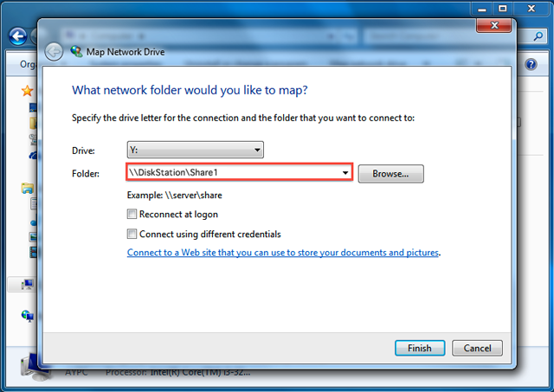Click the Finish button

(x=420, y=348)
